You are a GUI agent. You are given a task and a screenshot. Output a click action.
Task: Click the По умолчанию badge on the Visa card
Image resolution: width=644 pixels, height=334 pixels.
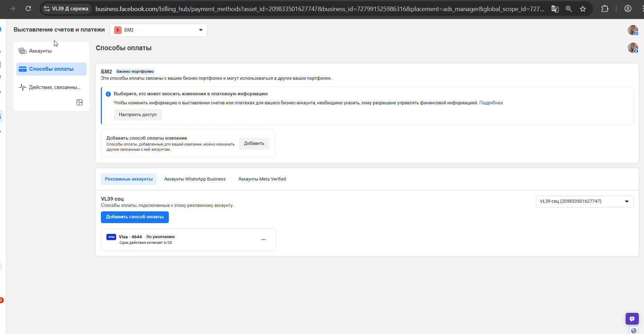point(160,237)
